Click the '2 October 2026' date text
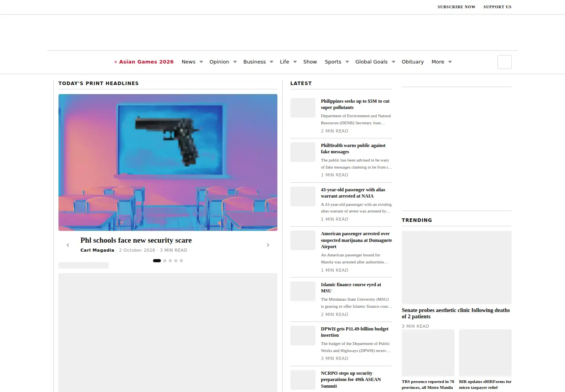Screen dimensions: 565x392 (x=137, y=250)
